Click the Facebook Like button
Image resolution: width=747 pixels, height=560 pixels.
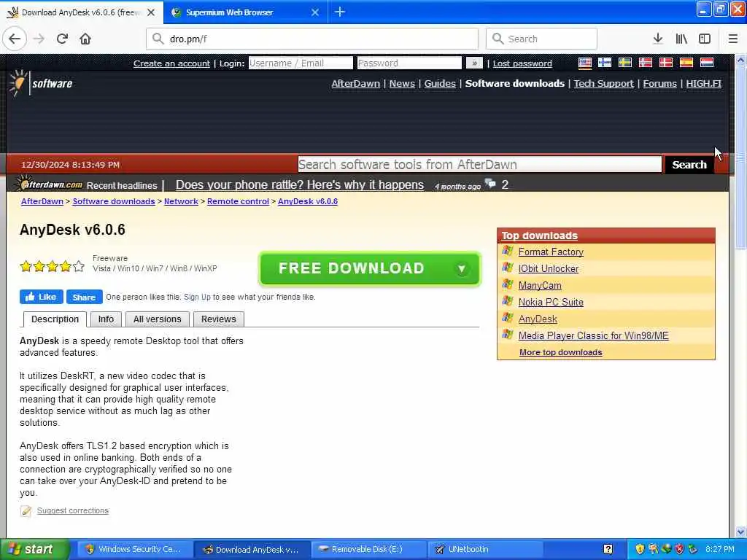point(42,297)
